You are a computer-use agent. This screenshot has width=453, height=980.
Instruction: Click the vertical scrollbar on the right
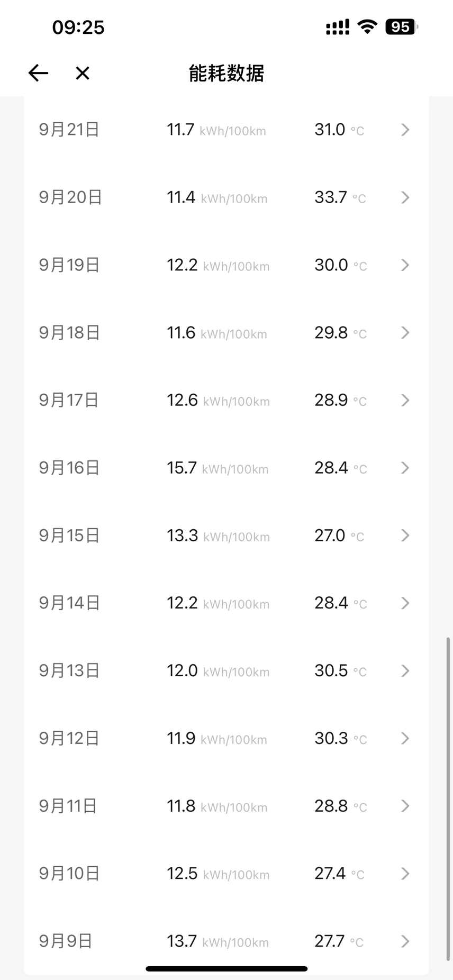click(448, 799)
